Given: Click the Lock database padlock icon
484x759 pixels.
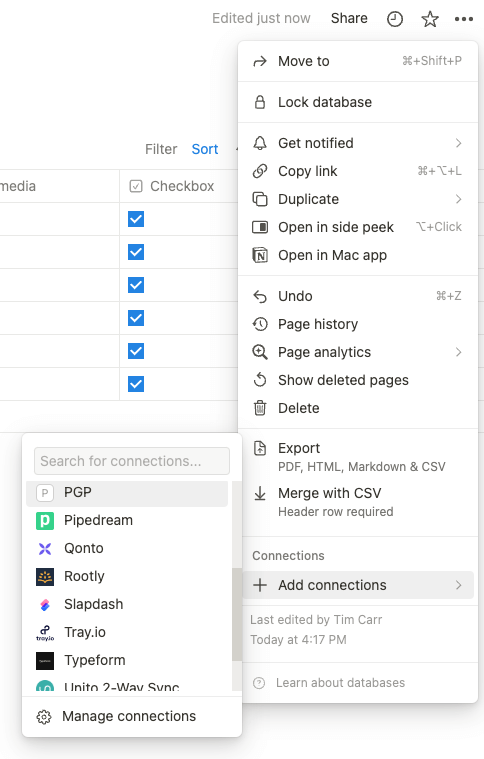Looking at the screenshot, I should pos(260,102).
